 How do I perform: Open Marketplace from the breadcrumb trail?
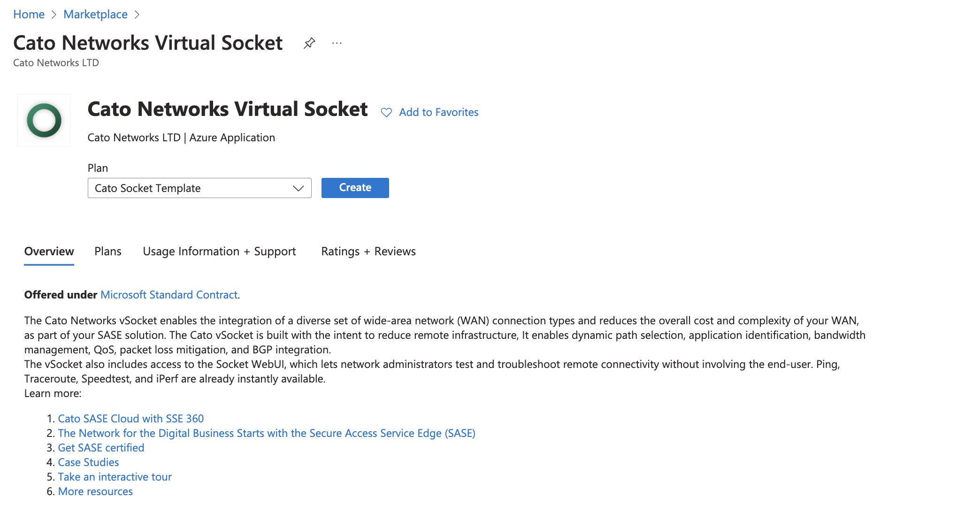[x=95, y=15]
